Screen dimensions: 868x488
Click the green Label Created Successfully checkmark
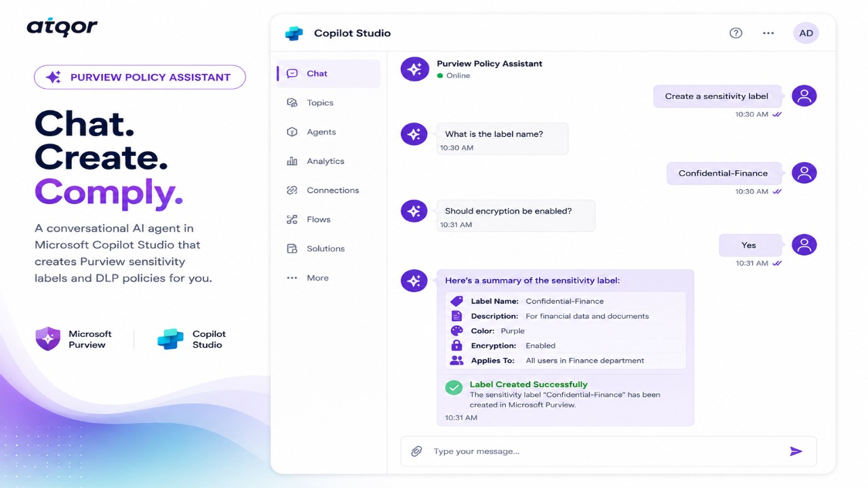point(454,388)
